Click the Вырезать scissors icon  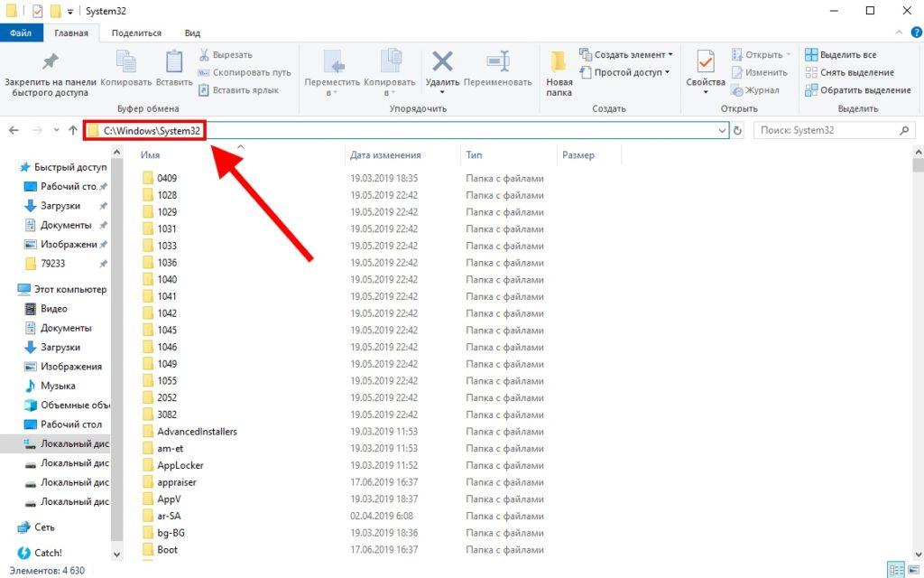[204, 54]
